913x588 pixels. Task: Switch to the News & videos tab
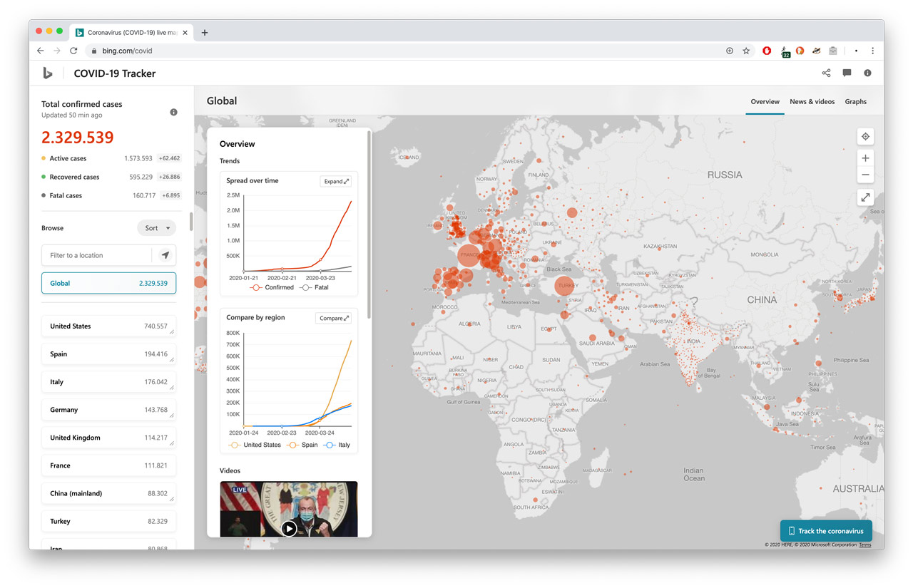tap(812, 102)
